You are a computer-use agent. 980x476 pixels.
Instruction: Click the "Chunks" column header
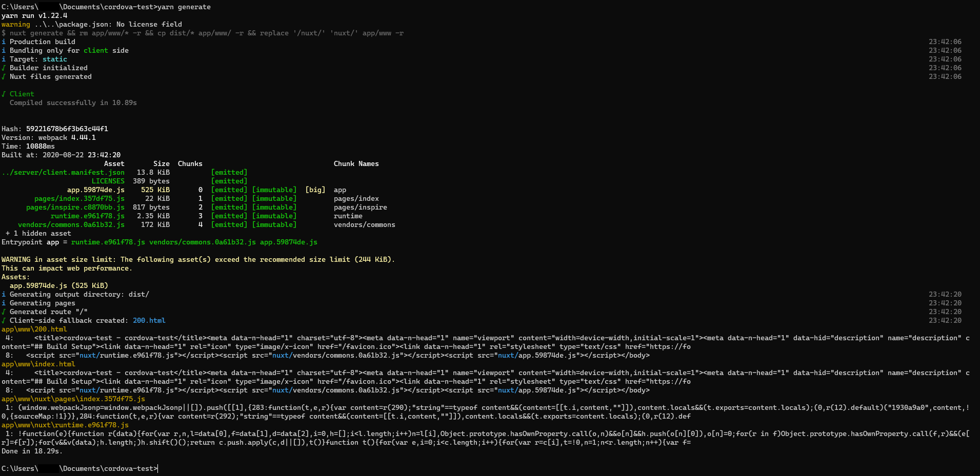pyautogui.click(x=190, y=163)
